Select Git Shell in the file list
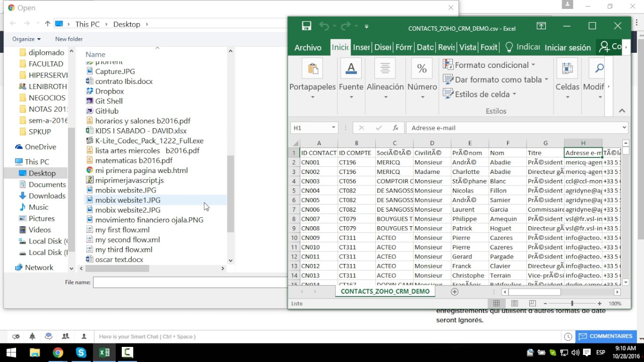The width and height of the screenshot is (644, 362). (109, 101)
